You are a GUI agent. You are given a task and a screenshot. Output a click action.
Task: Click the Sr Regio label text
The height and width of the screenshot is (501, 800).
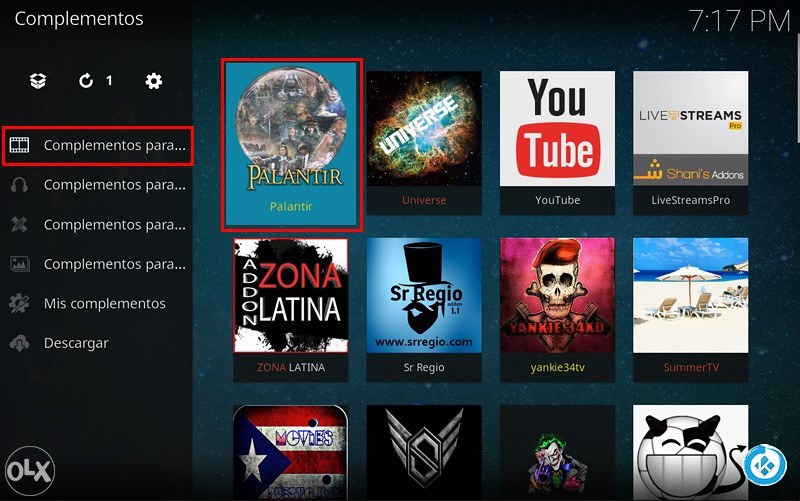pyautogui.click(x=424, y=367)
